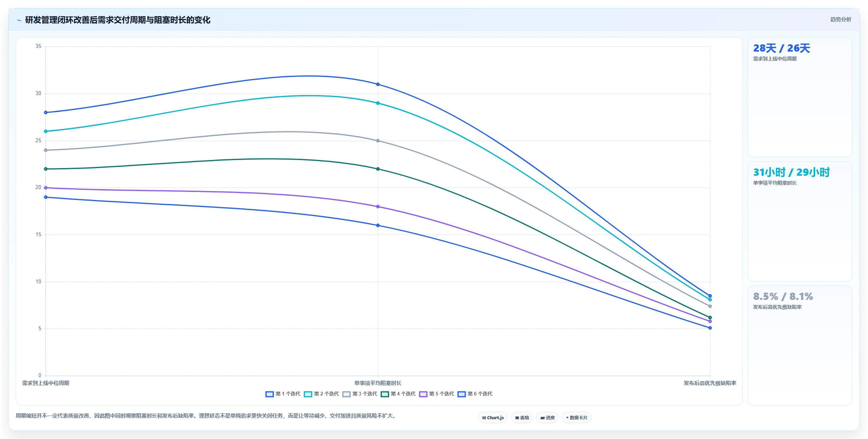
Task: Hide the 第 4 个迭代 legend series
Action: 398,394
